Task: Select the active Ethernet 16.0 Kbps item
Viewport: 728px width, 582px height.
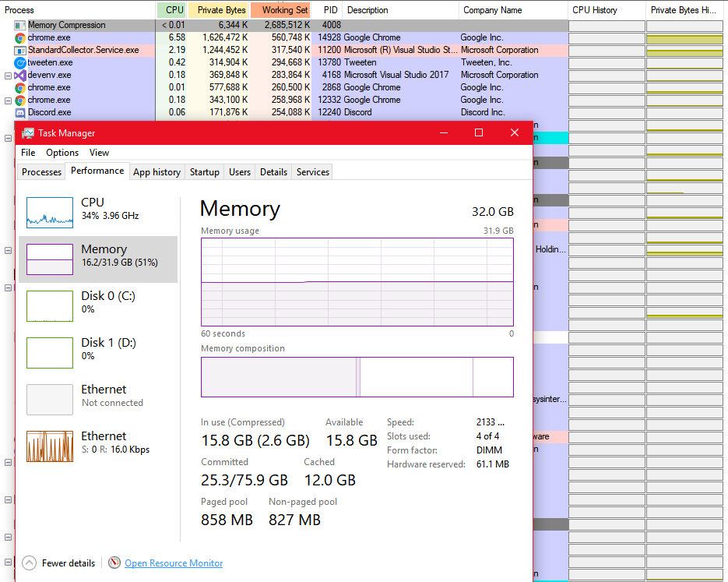Action: (98, 446)
